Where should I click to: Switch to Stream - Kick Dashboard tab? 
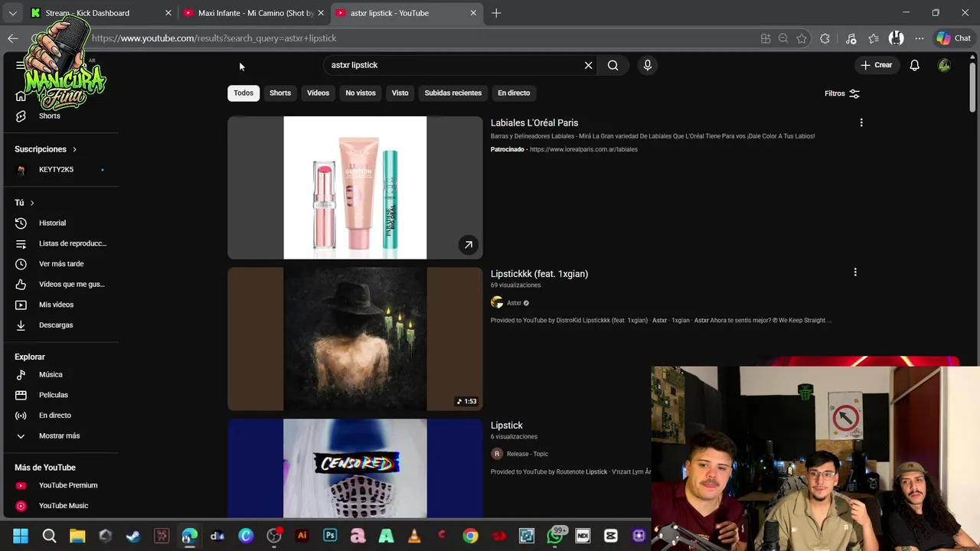(x=100, y=13)
